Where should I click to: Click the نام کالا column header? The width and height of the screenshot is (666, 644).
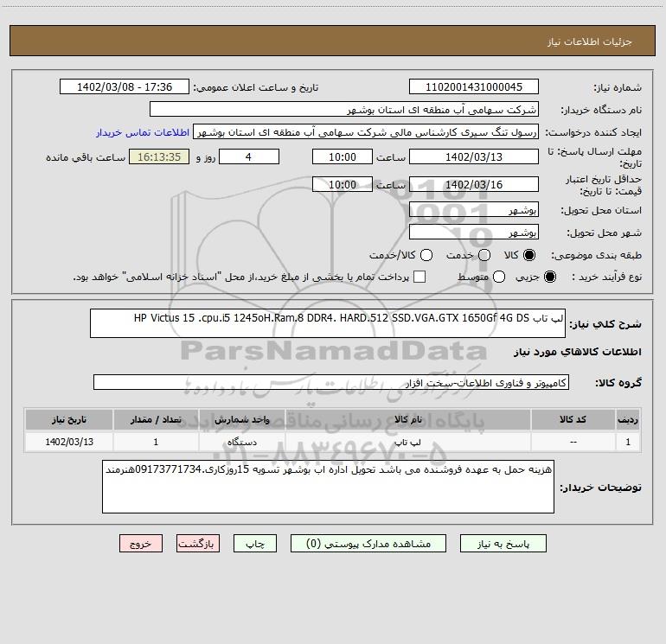coord(407,419)
